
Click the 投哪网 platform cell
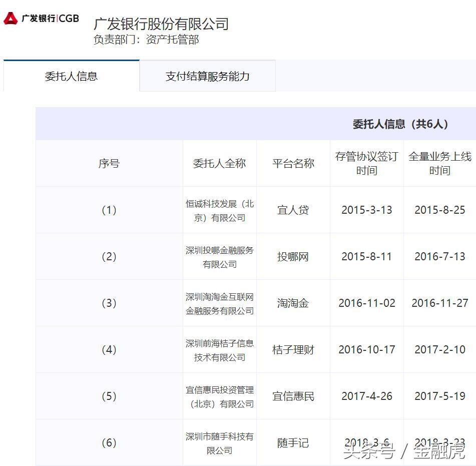[x=293, y=256]
